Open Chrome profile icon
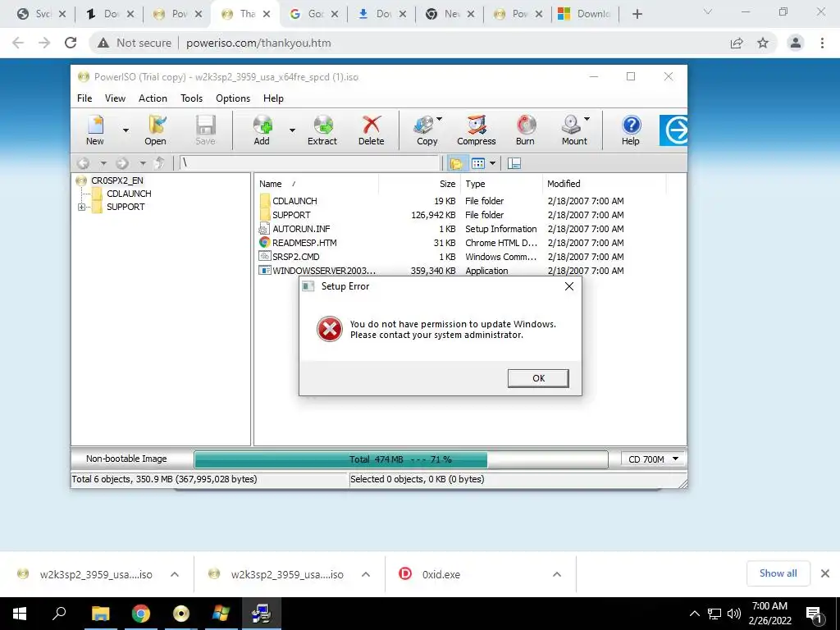The width and height of the screenshot is (840, 630). 796,43
